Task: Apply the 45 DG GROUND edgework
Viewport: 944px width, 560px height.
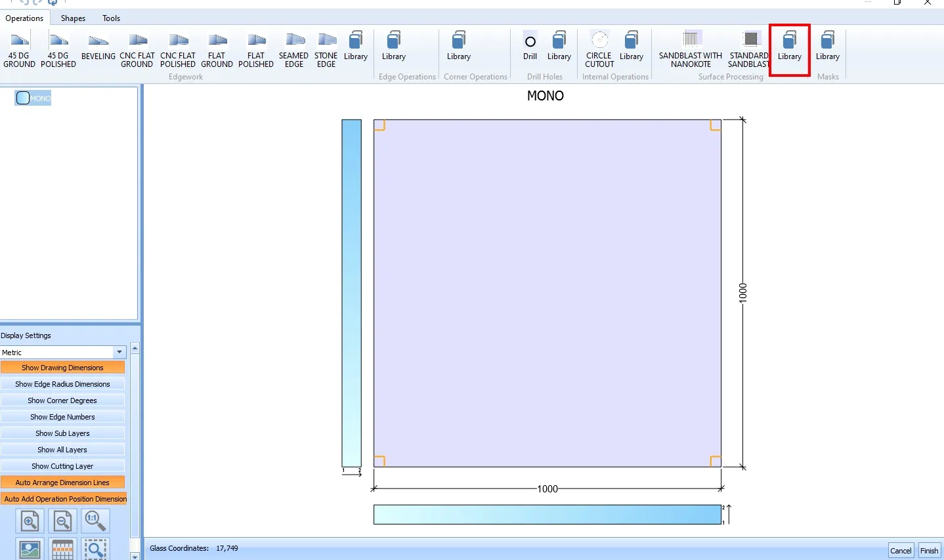Action: click(20, 51)
